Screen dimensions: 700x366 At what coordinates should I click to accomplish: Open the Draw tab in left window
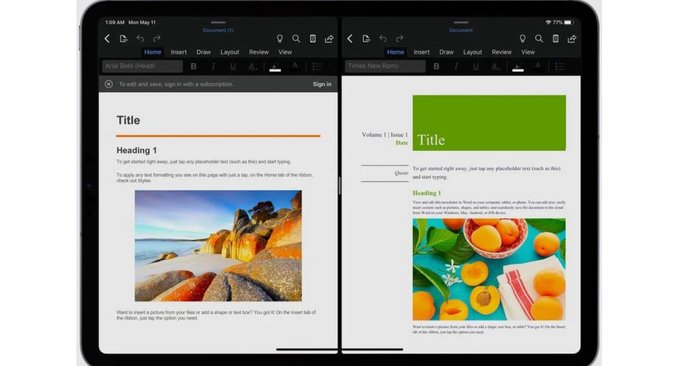204,52
